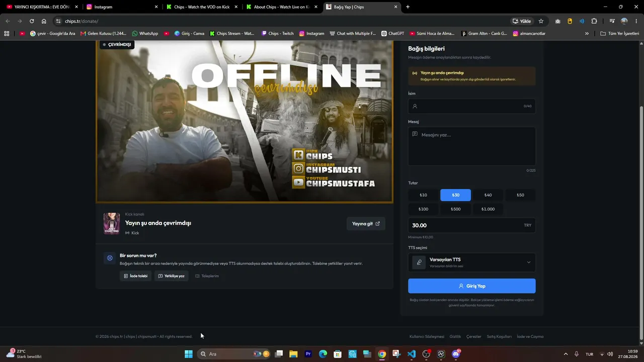644x362 pixels.
Task: Select the ₺10 donation amount
Action: [423, 195]
